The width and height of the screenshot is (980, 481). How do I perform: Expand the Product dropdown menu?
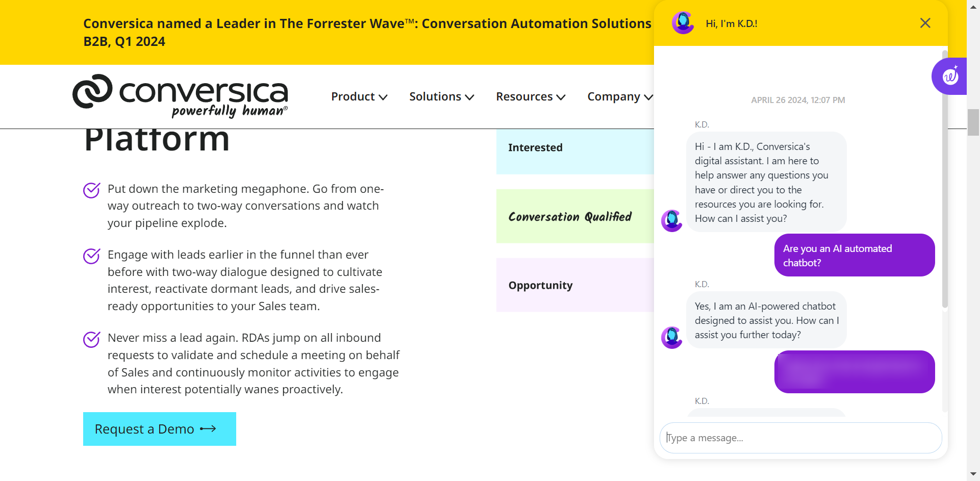(x=359, y=96)
